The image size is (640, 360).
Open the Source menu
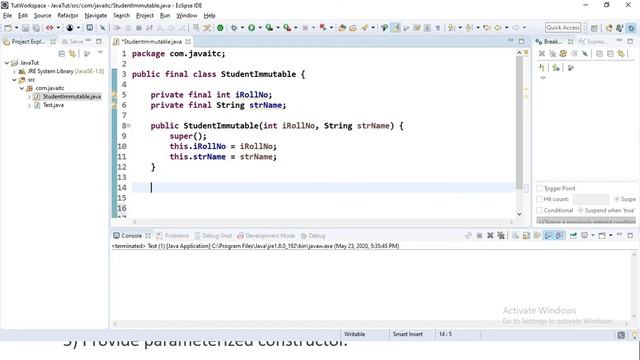42,16
